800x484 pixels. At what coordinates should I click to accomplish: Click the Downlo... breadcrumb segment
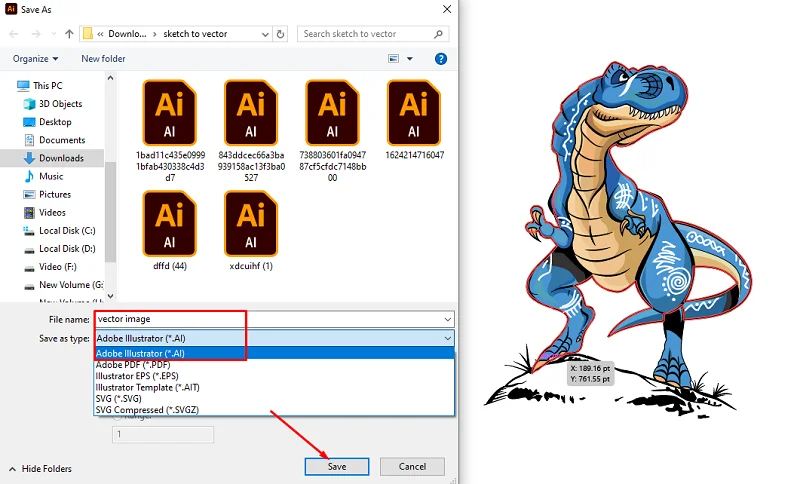(127, 34)
